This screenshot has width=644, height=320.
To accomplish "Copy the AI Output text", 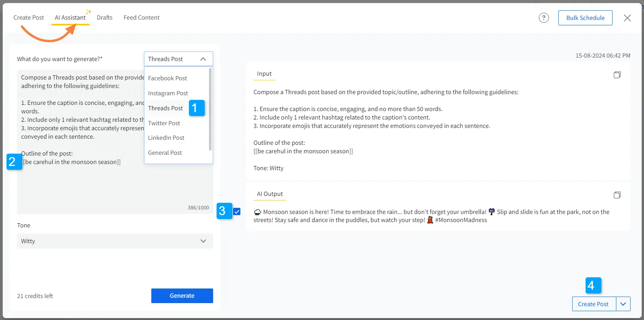I will pos(617,195).
